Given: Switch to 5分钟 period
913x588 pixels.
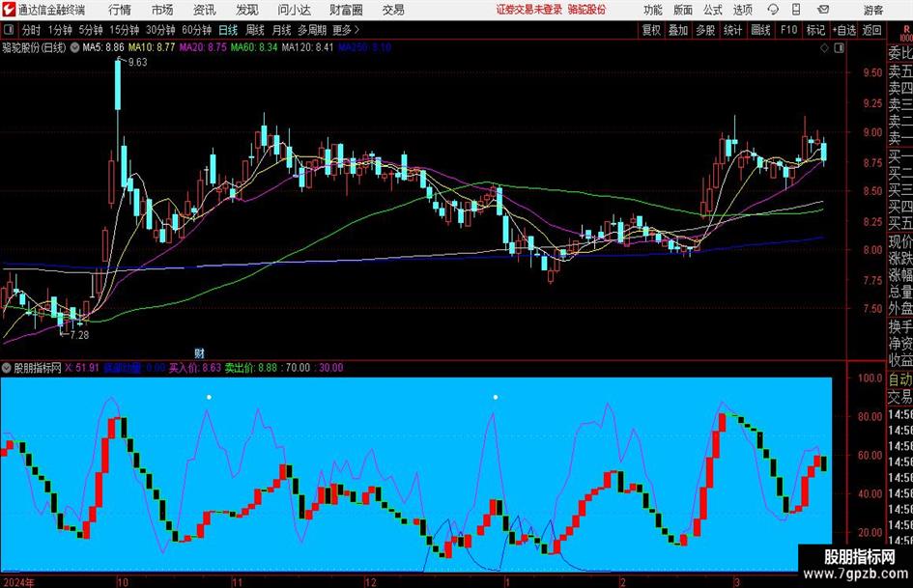Looking at the screenshot, I should [x=91, y=30].
